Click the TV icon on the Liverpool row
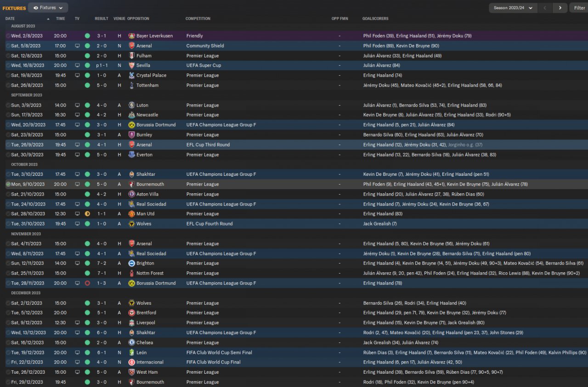This screenshot has height=387, width=588. tap(77, 323)
